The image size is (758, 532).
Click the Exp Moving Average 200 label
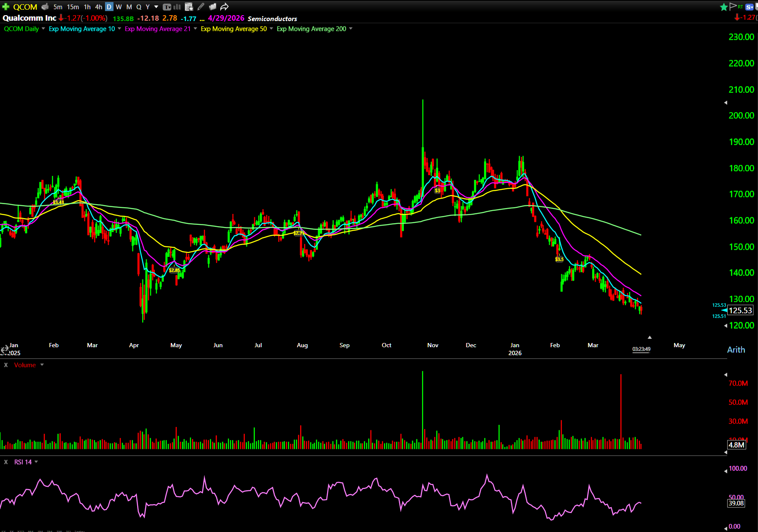coord(311,29)
